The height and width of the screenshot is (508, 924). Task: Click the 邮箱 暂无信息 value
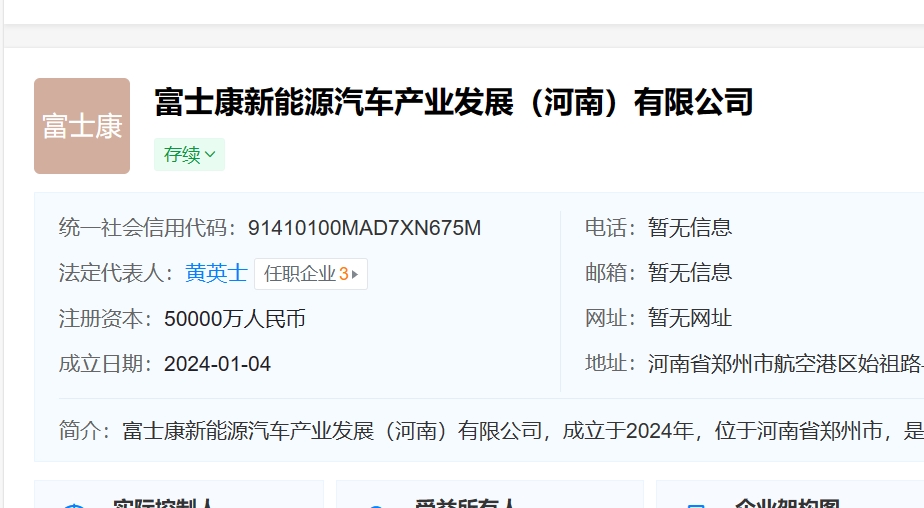pyautogui.click(x=689, y=273)
